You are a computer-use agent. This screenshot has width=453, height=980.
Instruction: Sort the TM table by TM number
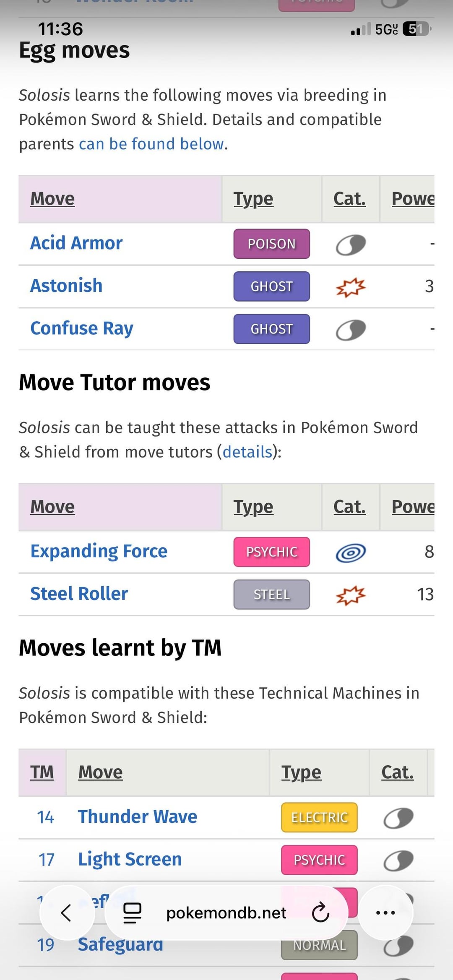tap(42, 772)
